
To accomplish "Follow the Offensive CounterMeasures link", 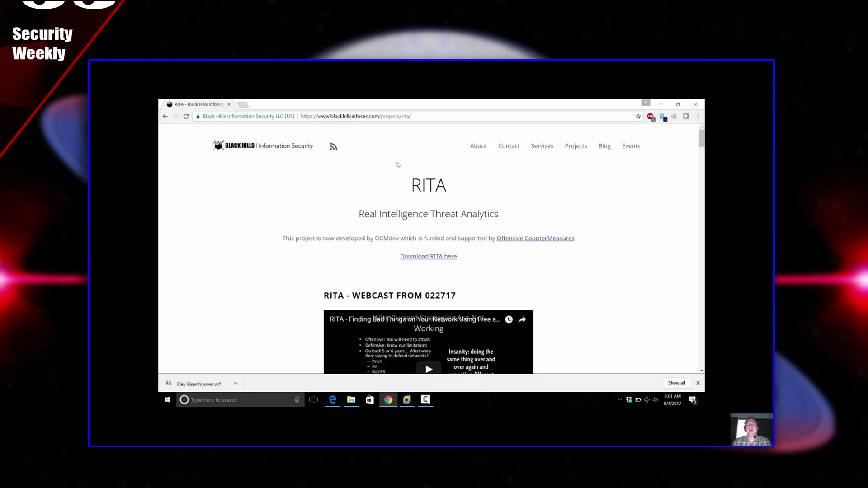I will [535, 238].
